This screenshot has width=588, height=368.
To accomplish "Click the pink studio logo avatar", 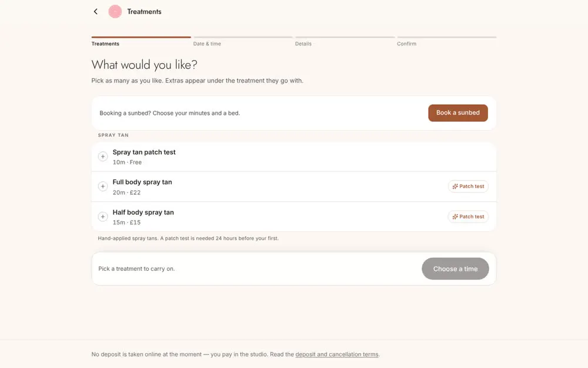I will pyautogui.click(x=115, y=12).
